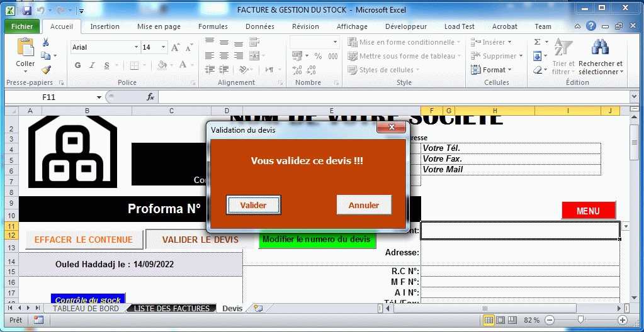Click the fx Insert Function icon
The image size is (644, 332).
pos(150,97)
